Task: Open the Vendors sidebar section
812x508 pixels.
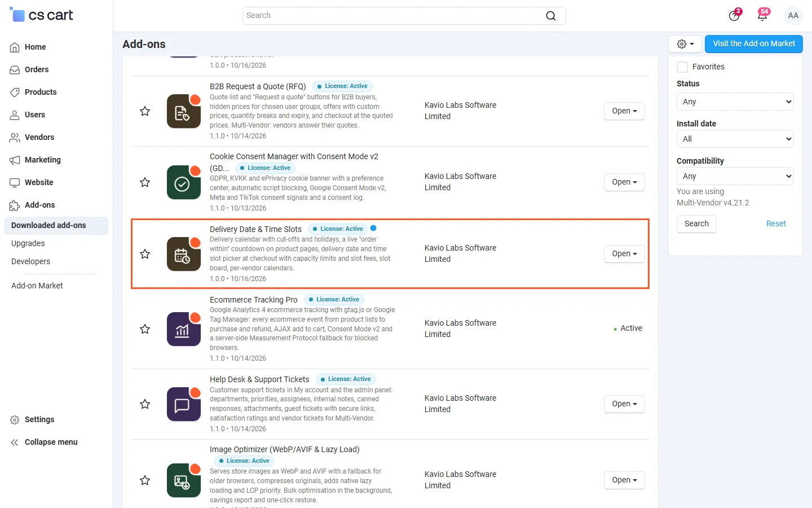Action: click(x=39, y=137)
